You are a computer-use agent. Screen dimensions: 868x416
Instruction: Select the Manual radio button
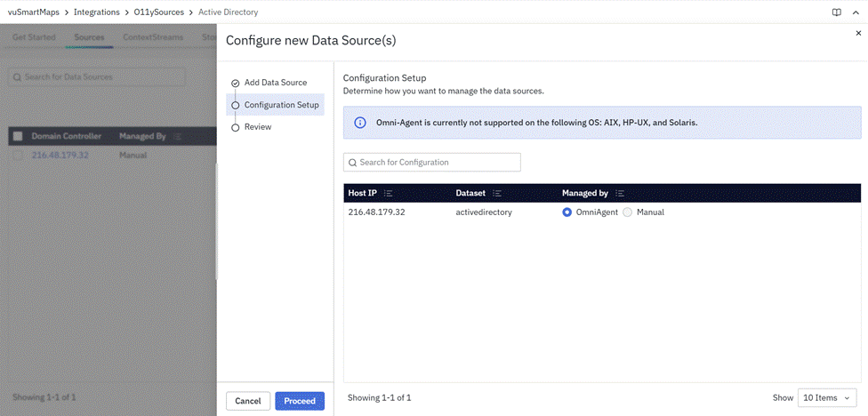[x=628, y=212]
